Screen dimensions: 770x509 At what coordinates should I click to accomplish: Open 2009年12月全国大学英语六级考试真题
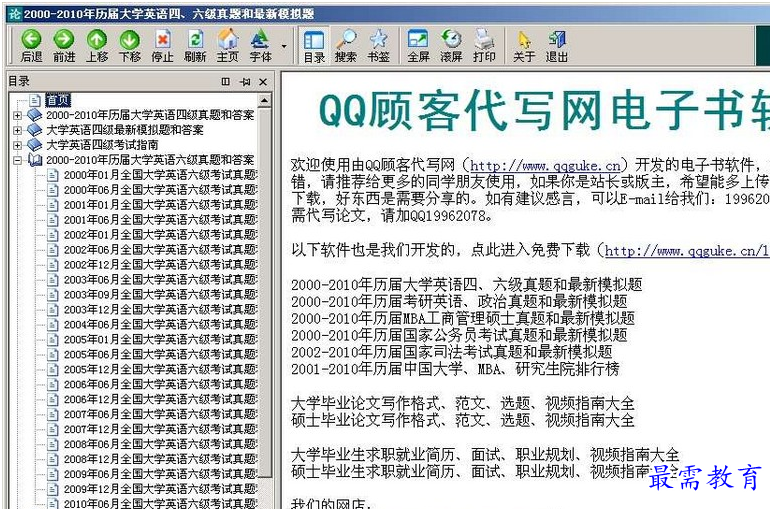(161, 489)
